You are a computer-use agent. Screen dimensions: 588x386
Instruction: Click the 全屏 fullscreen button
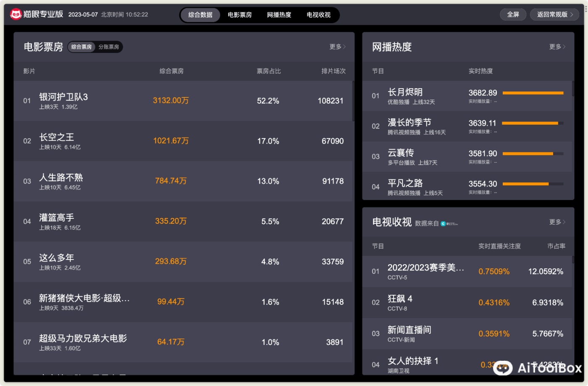point(513,14)
